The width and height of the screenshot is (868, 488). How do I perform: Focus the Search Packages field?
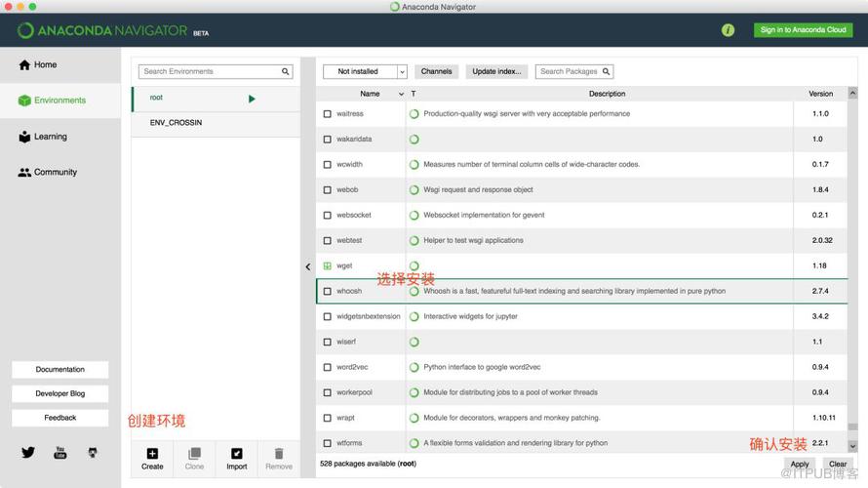pyautogui.click(x=574, y=71)
